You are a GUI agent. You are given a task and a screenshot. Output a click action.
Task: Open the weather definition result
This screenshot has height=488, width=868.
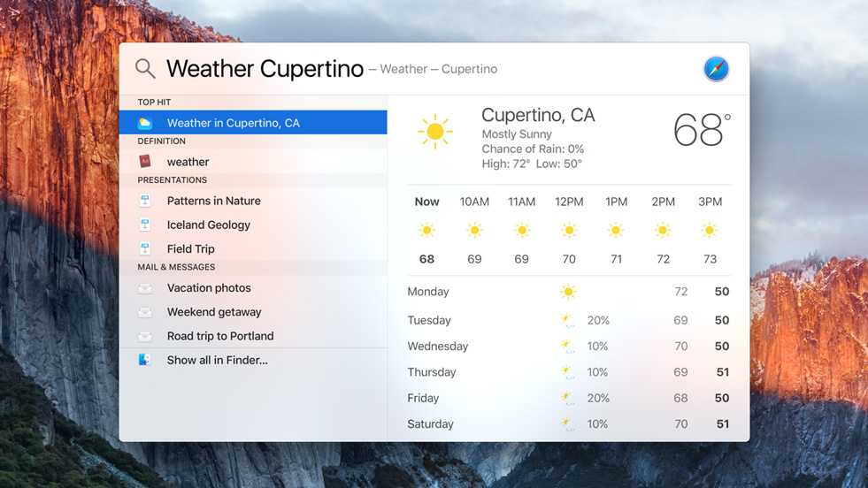pyautogui.click(x=188, y=162)
